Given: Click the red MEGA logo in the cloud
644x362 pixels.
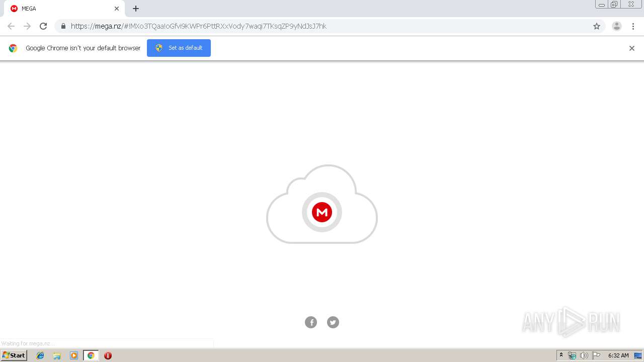Looking at the screenshot, I should click(322, 212).
